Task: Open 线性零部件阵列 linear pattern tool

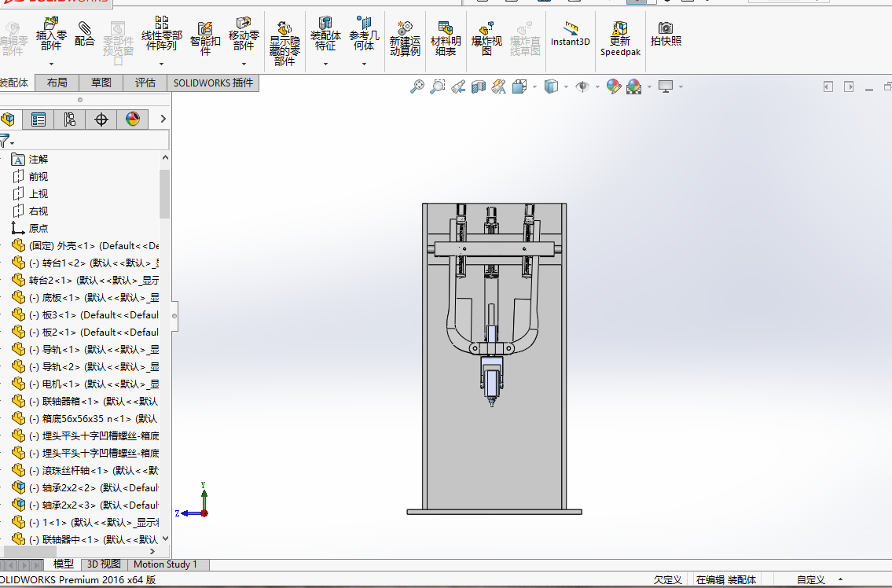Action: tap(162, 34)
